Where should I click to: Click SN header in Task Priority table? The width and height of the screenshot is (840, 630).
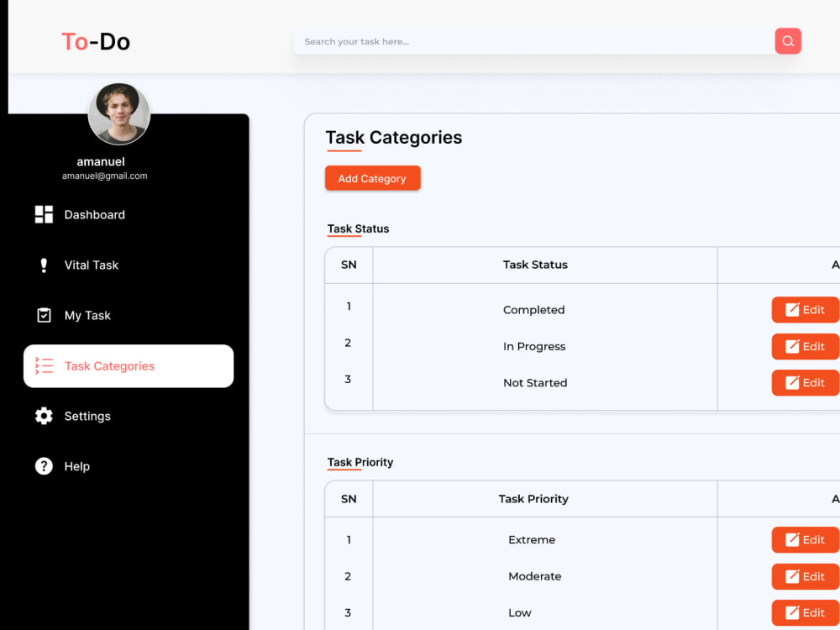[349, 499]
